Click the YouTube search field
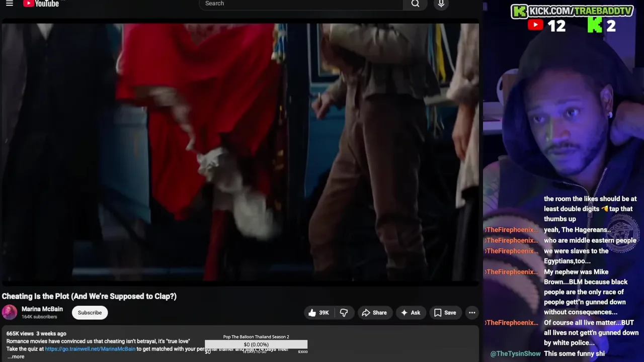The height and width of the screenshot is (362, 644). click(301, 4)
